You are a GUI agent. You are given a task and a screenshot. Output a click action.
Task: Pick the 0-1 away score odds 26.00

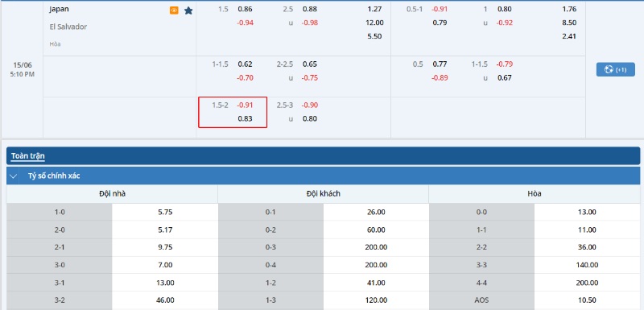376,213
